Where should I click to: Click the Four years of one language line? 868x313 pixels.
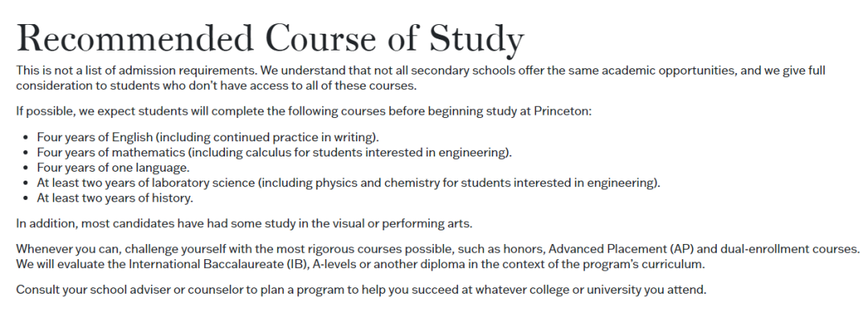pyautogui.click(x=113, y=168)
